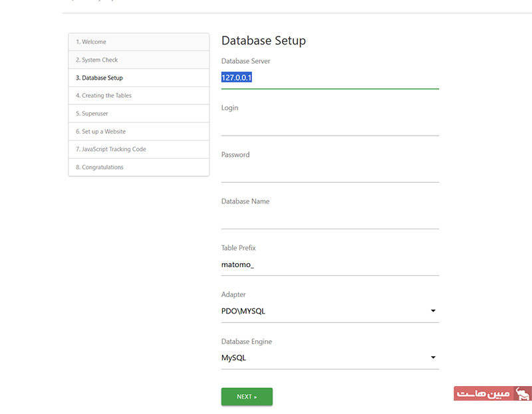This screenshot has width=532, height=414.
Task: Click the Database Server input field
Action: pyautogui.click(x=329, y=78)
